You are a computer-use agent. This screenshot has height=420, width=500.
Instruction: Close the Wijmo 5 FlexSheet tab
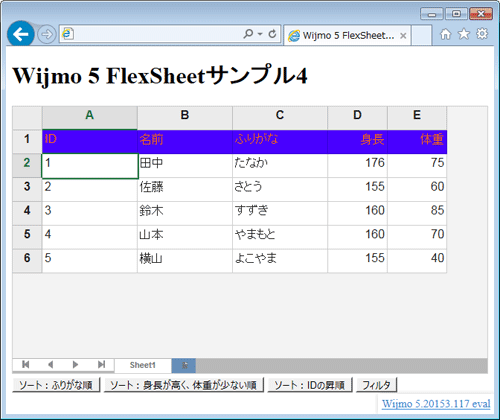tap(403, 36)
